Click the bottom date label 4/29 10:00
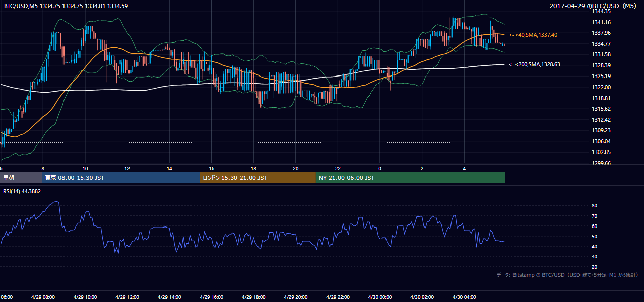The height and width of the screenshot is (302, 644). point(85,297)
